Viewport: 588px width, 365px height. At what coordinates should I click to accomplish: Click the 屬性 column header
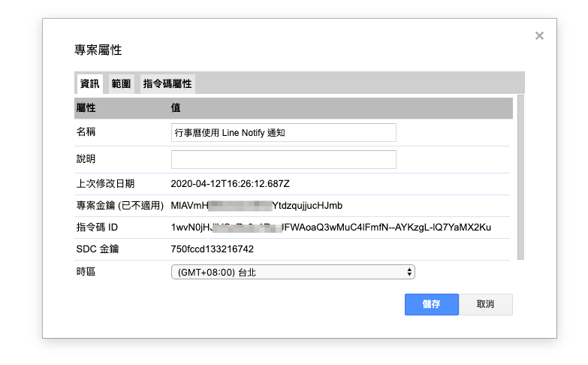[x=86, y=108]
